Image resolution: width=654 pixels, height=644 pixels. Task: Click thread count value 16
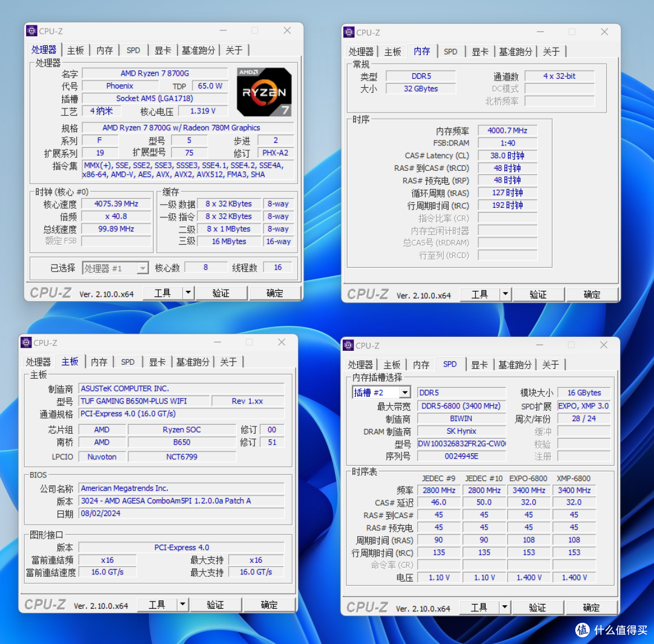point(278,267)
